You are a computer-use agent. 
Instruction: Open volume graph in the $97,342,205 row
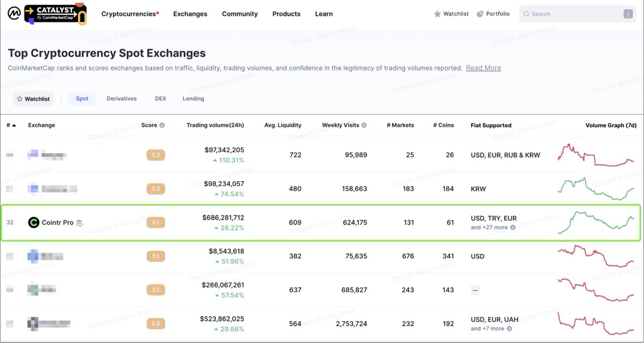597,155
